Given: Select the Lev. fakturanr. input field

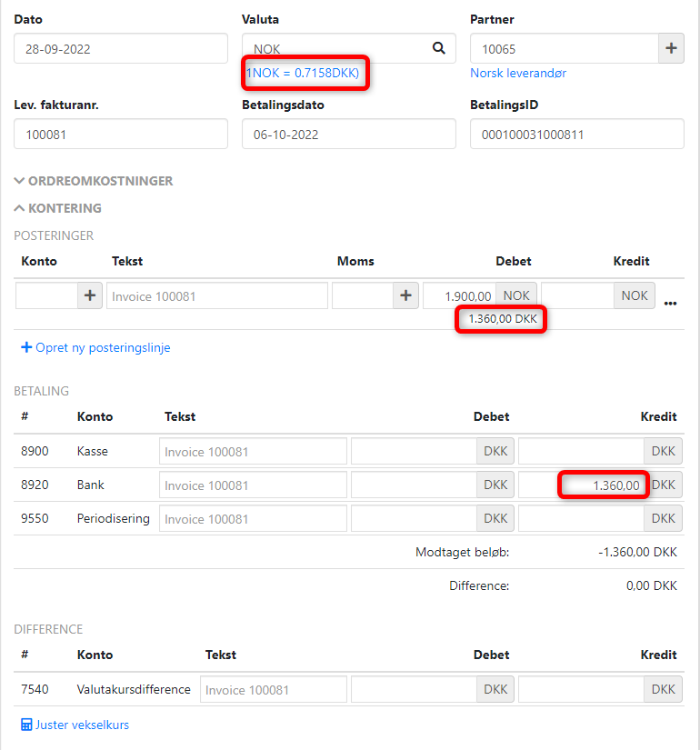Looking at the screenshot, I should [120, 134].
